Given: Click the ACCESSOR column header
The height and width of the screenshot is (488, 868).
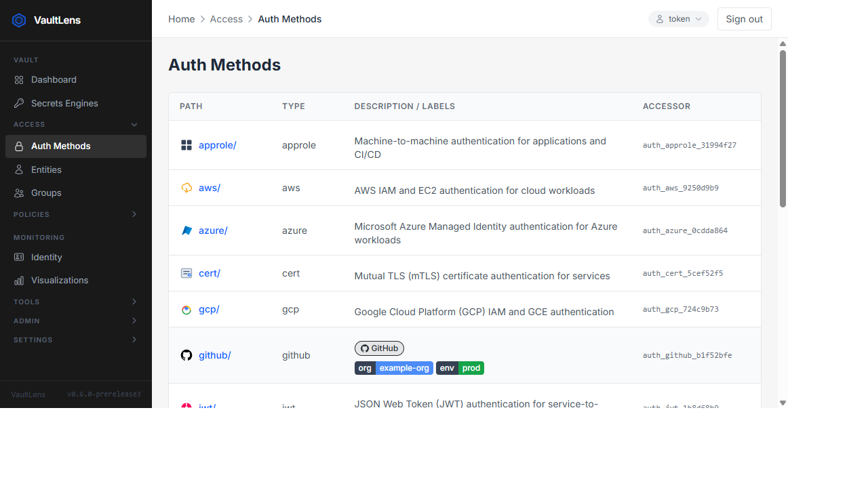Looking at the screenshot, I should (x=667, y=106).
